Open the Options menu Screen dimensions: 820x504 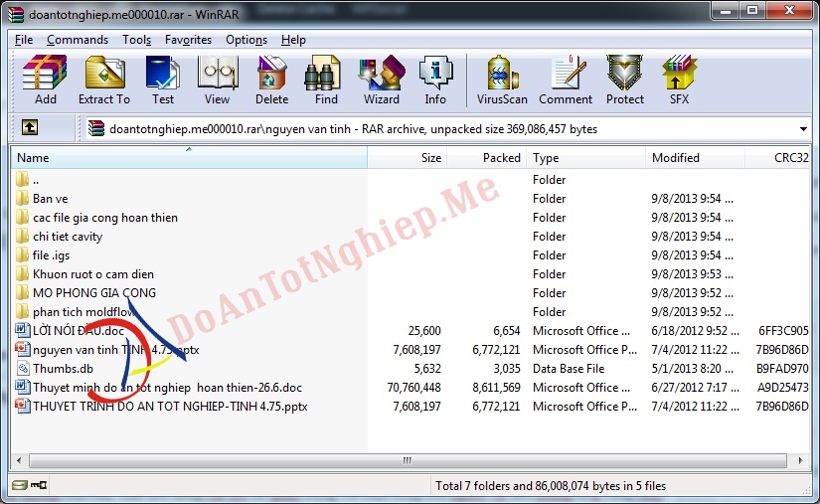(246, 40)
